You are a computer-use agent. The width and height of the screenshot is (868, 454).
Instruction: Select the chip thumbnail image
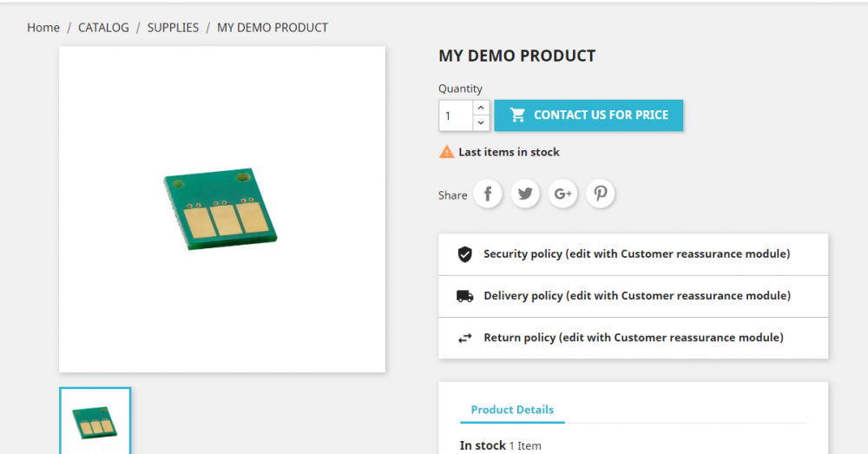pos(95,421)
